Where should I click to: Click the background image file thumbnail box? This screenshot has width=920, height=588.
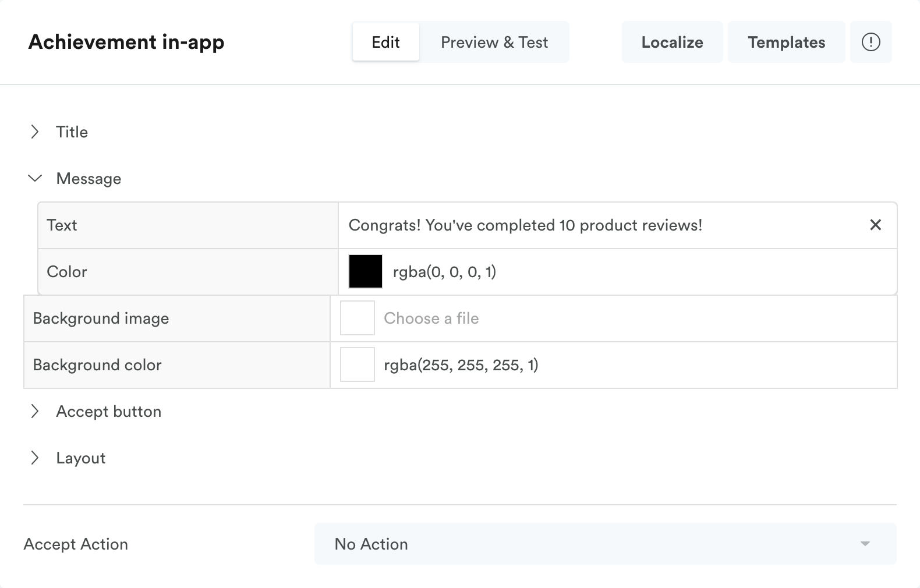pyautogui.click(x=358, y=318)
